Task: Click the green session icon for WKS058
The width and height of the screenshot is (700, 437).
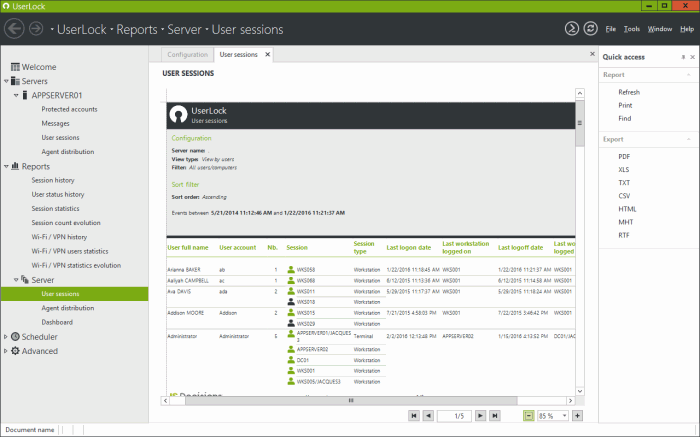Action: (x=291, y=270)
